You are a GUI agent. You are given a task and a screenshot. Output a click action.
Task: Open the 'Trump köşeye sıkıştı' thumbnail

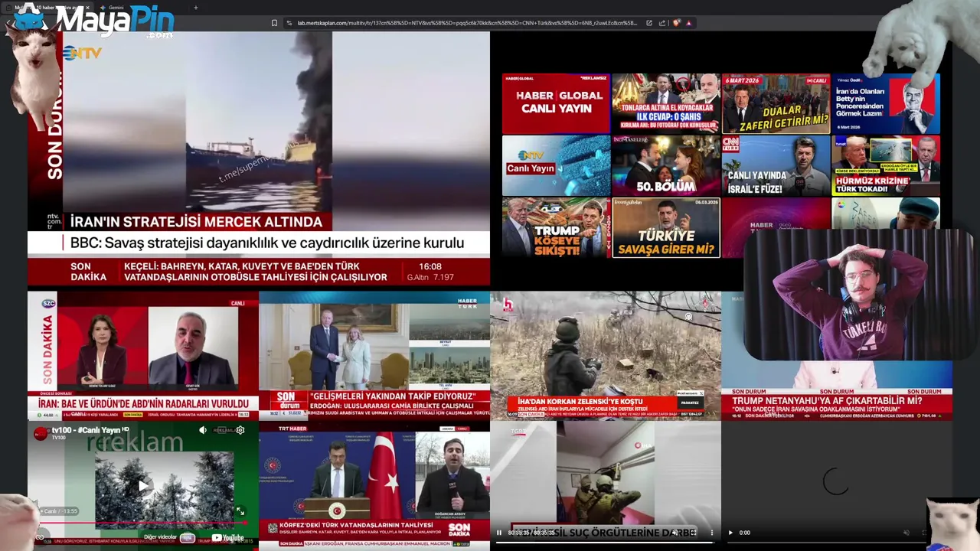pyautogui.click(x=556, y=227)
